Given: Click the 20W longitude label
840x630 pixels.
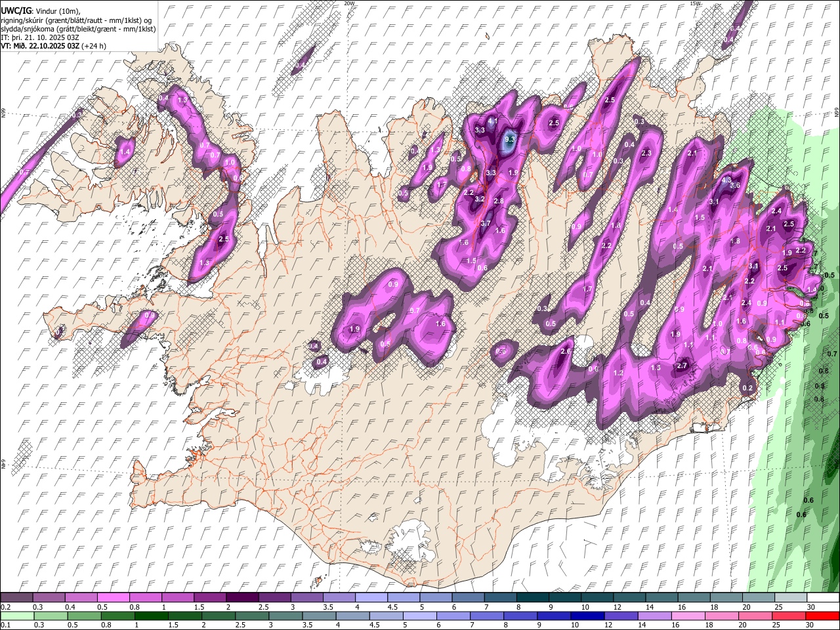Looking at the screenshot, I should coord(349,3).
